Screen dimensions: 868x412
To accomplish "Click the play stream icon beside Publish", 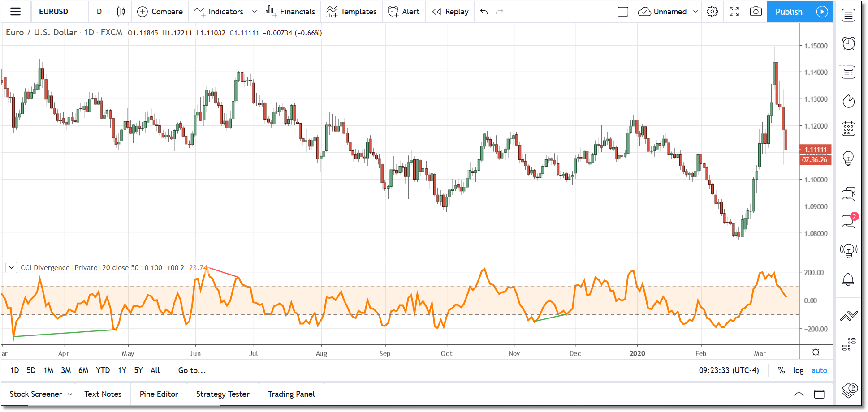I will click(822, 12).
